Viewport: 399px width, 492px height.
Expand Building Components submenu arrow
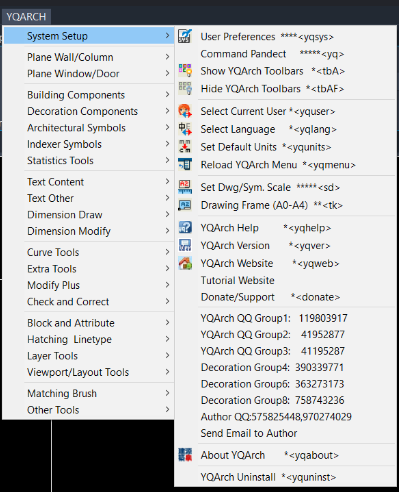coord(167,95)
